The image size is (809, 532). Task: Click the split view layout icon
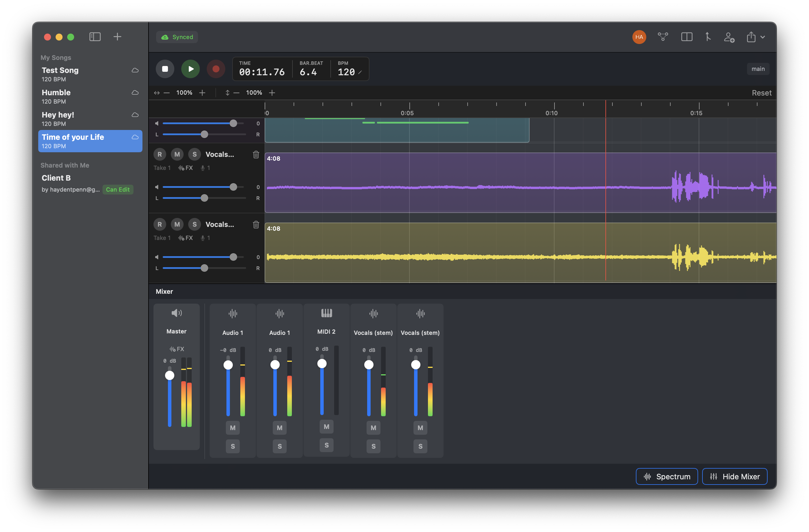pyautogui.click(x=687, y=37)
